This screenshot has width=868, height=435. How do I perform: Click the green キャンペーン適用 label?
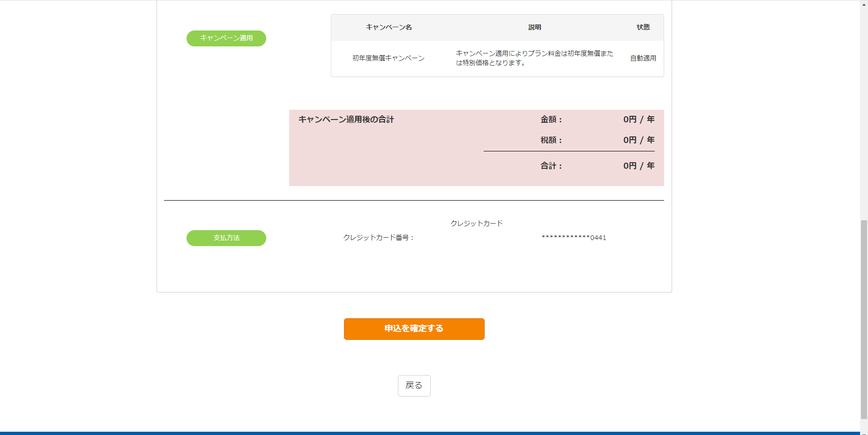(x=226, y=38)
